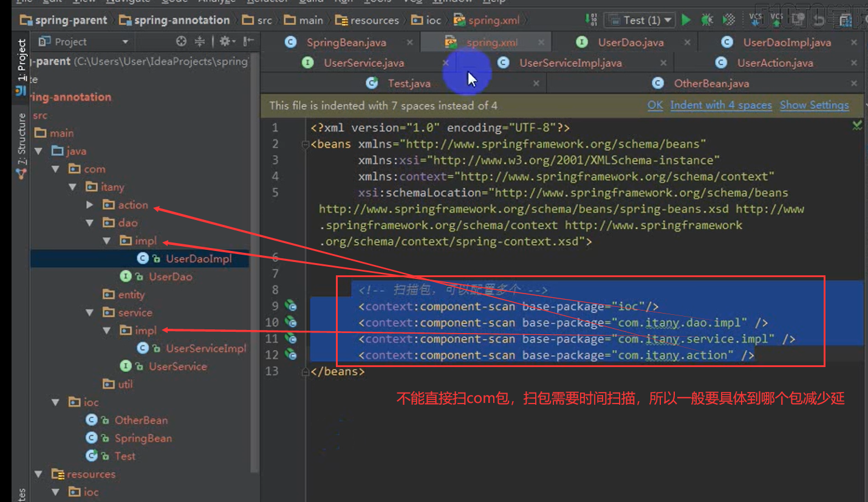Click the green inspection checkmark indicator
The height and width of the screenshot is (502, 868).
pos(857,125)
